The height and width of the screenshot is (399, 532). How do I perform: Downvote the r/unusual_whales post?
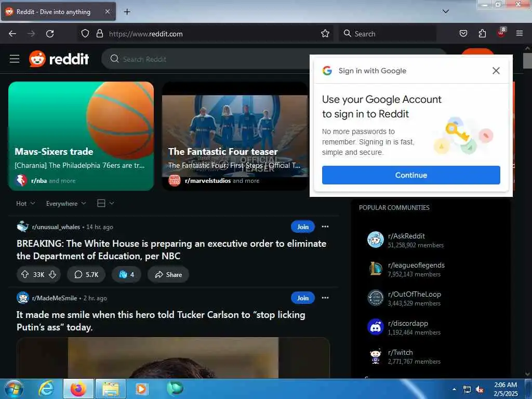52,274
